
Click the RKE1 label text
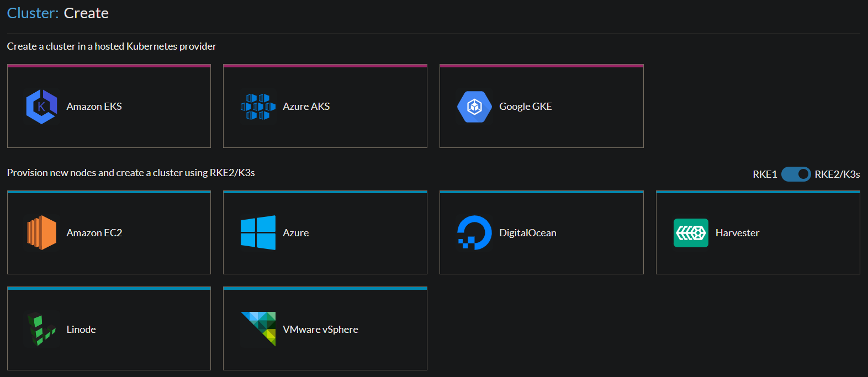point(765,174)
